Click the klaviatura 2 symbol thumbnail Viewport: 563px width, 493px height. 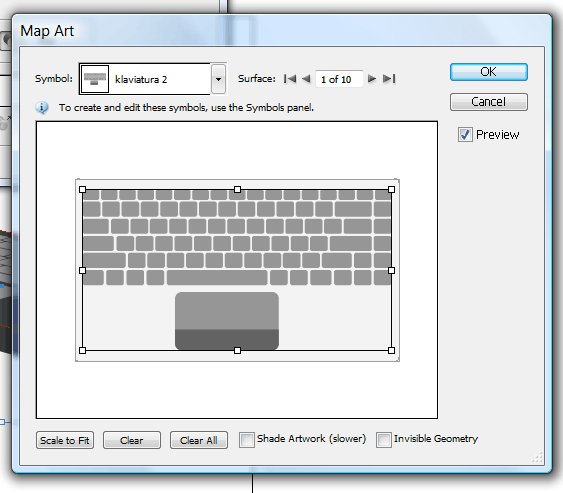[94, 79]
